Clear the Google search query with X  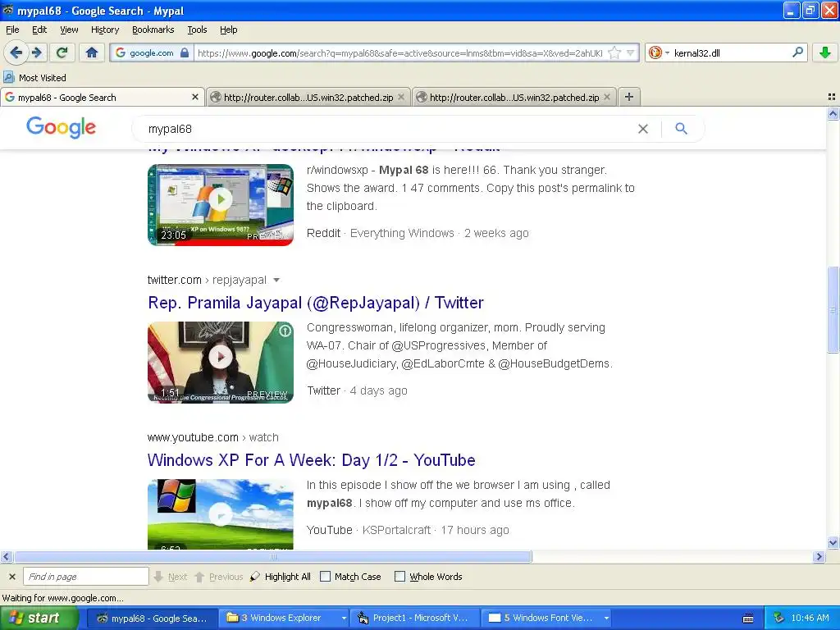pos(643,129)
